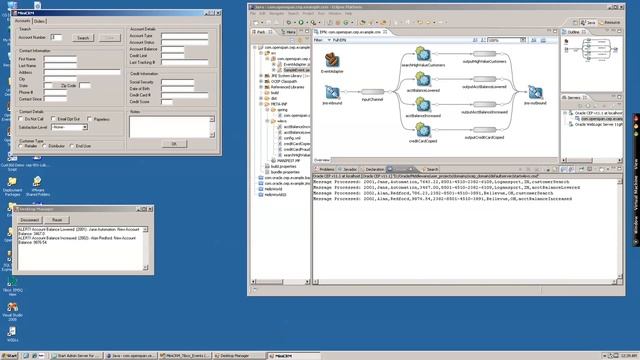Click the Notes text area in MiniCRM
Viewport: 640px width, 360px height.
(x=172, y=127)
